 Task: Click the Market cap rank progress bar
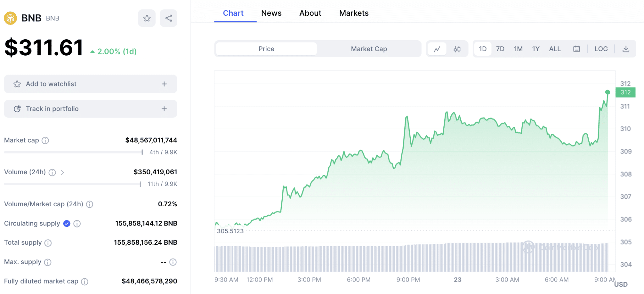coord(72,152)
